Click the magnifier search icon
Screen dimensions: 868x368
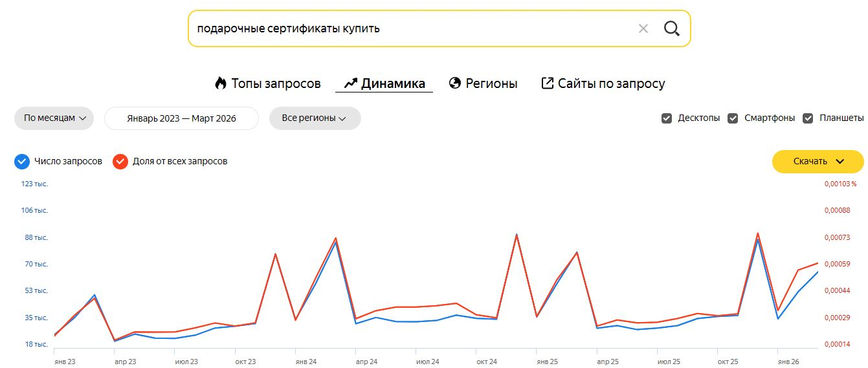point(672,28)
